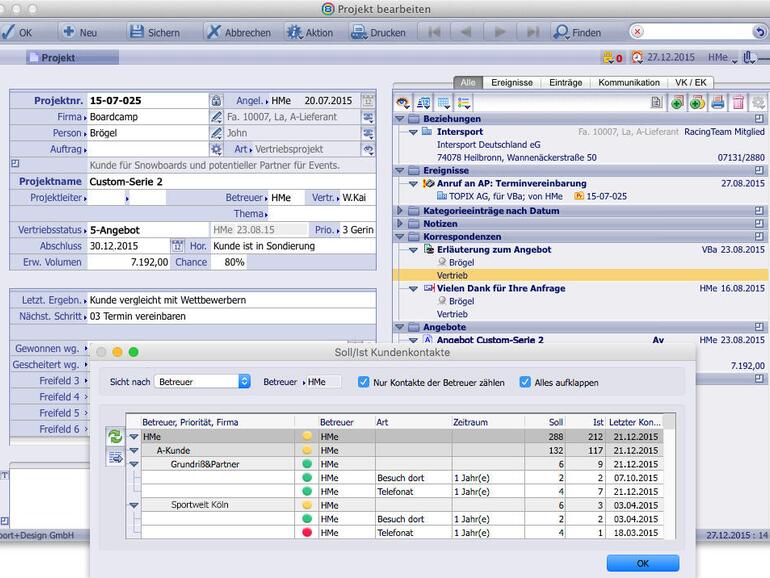Open the Finden search tool
Viewport: 770px width, 578px height.
point(577,32)
